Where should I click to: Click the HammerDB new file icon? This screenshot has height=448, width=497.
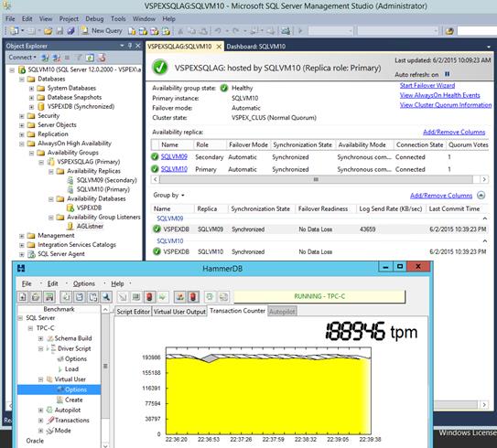point(23,297)
